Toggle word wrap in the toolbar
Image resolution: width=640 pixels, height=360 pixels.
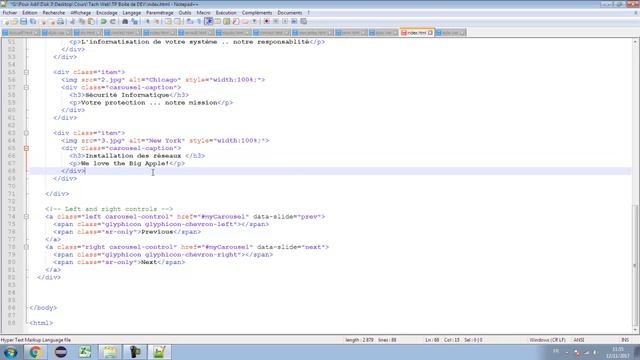point(190,21)
